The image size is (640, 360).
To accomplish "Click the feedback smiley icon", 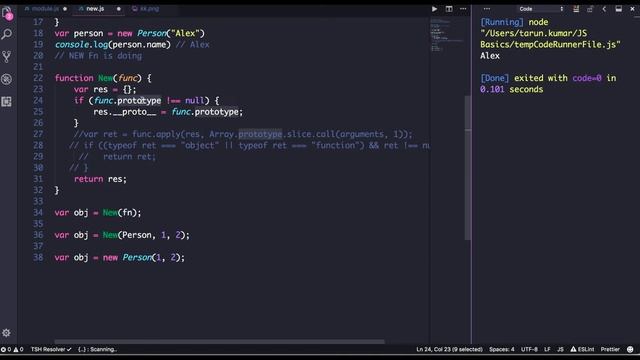I will tap(630, 349).
